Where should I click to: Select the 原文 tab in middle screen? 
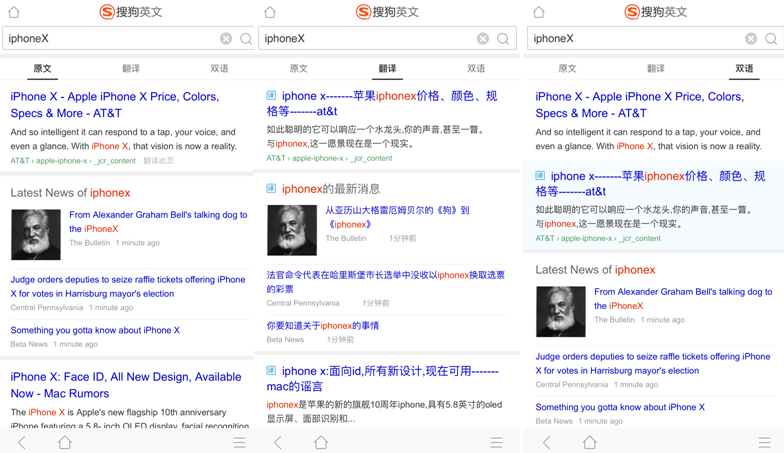(x=298, y=68)
